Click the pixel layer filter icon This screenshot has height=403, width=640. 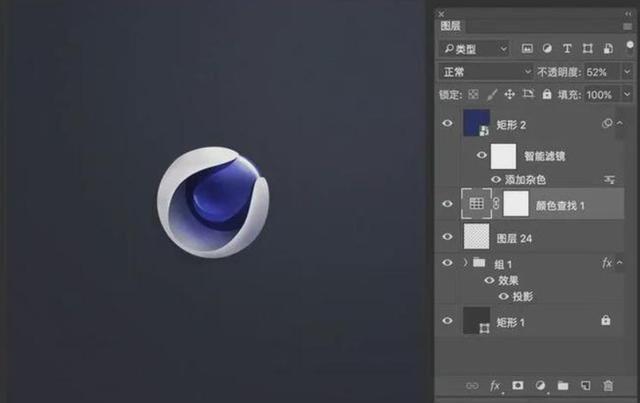pos(527,48)
